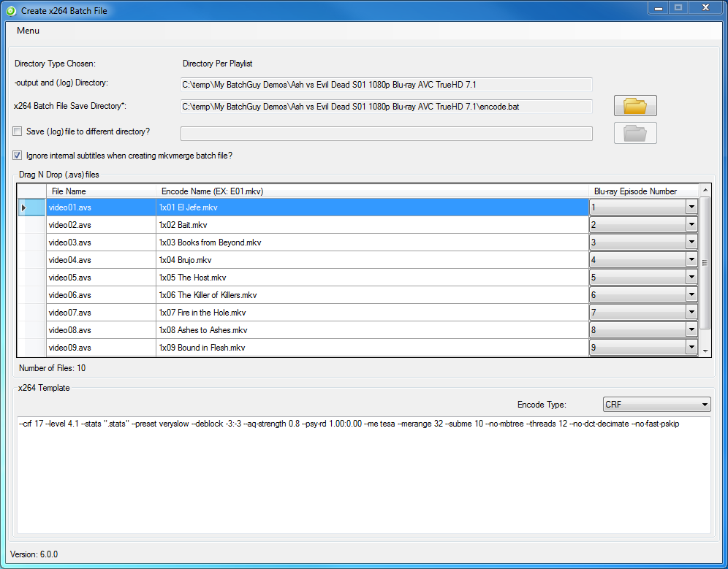Select the video04.avs file name cell
This screenshot has width=728, height=569.
pyautogui.click(x=101, y=260)
